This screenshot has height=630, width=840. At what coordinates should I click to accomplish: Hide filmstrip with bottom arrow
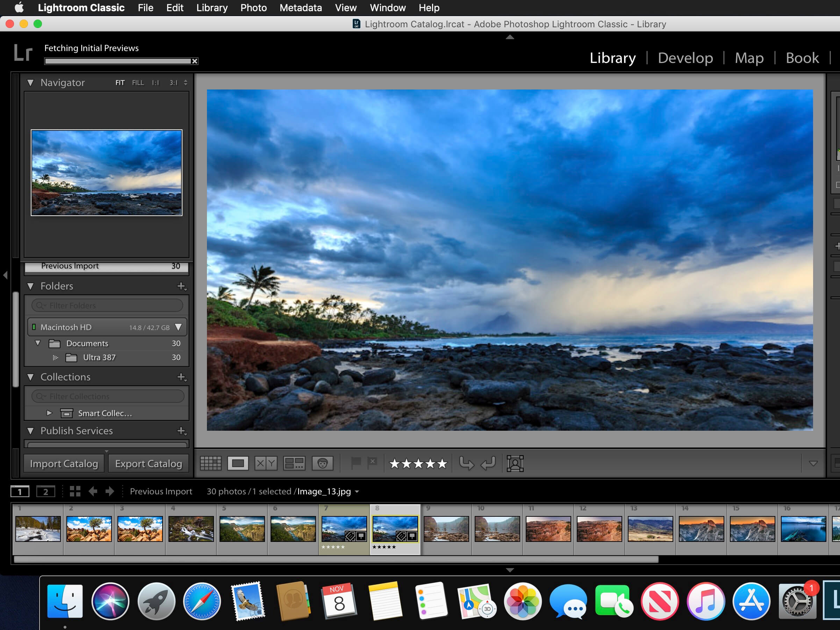click(510, 570)
